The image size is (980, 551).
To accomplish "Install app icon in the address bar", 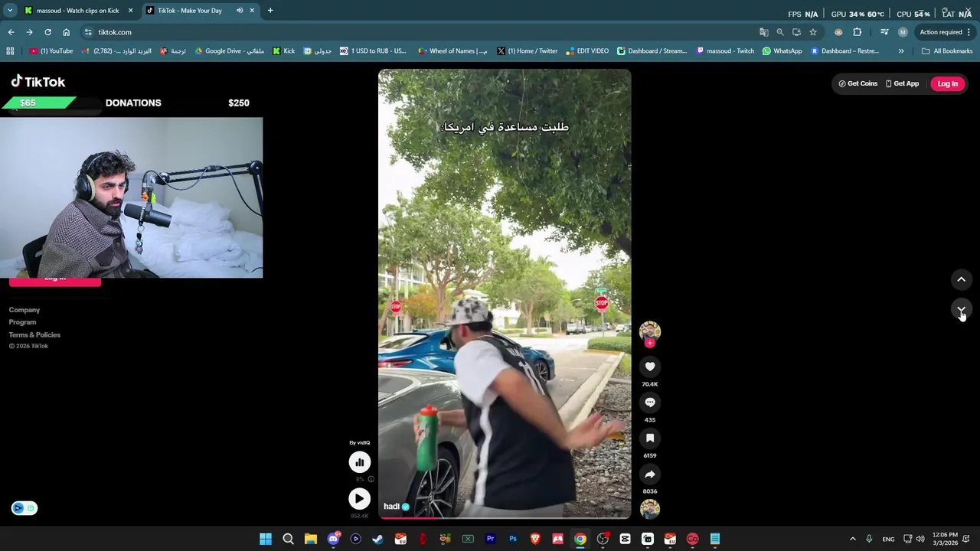I will point(796,32).
